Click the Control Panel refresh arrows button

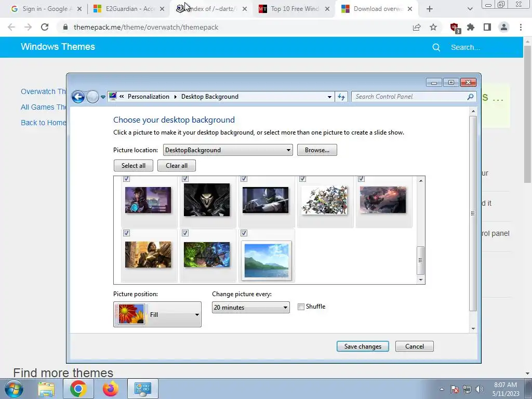(341, 97)
